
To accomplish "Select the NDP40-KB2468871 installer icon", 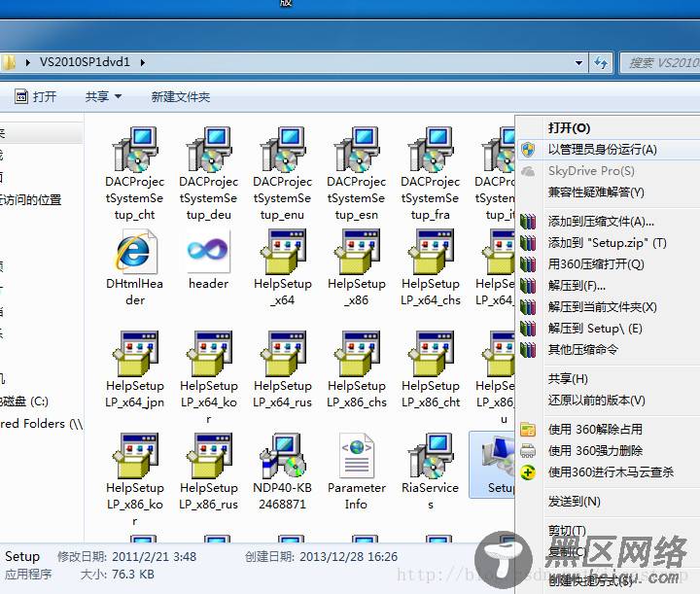I will click(x=283, y=456).
